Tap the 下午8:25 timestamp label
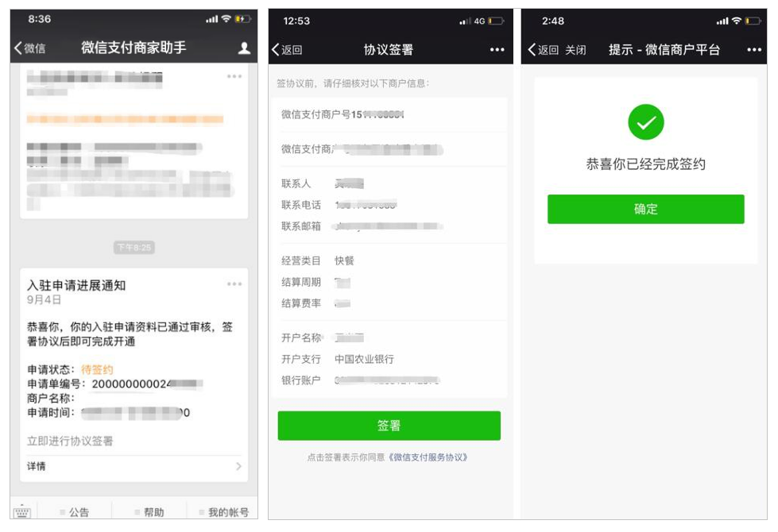The height and width of the screenshot is (532, 778). coord(134,248)
